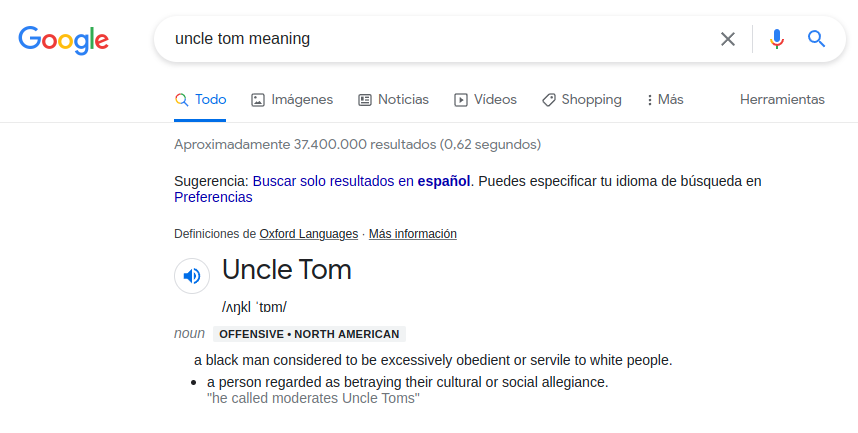Click Buscar solo resultados en español link

point(361,181)
